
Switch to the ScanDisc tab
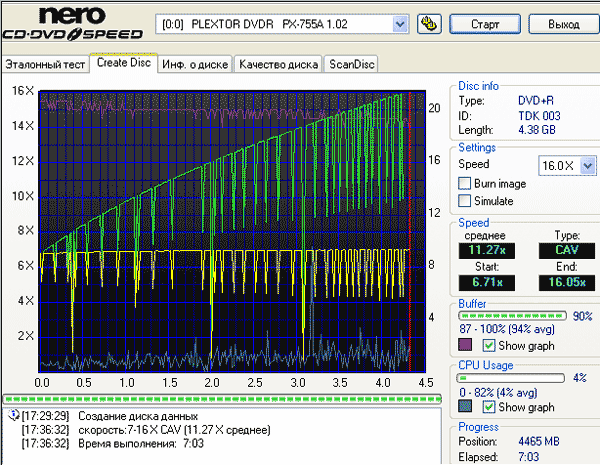coord(351,64)
